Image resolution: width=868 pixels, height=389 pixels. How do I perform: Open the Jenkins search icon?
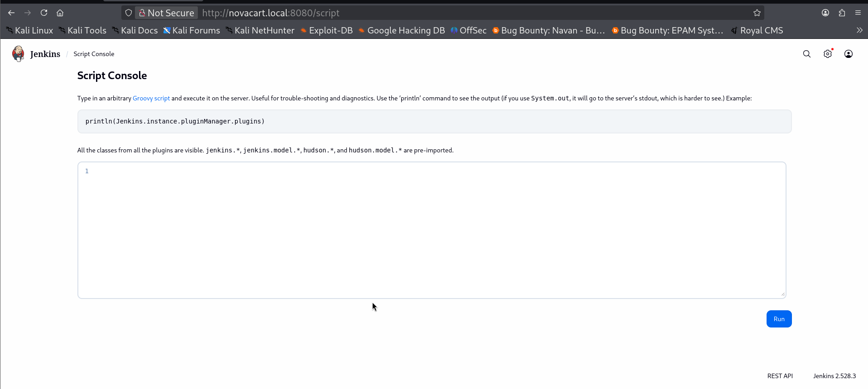[x=807, y=54]
